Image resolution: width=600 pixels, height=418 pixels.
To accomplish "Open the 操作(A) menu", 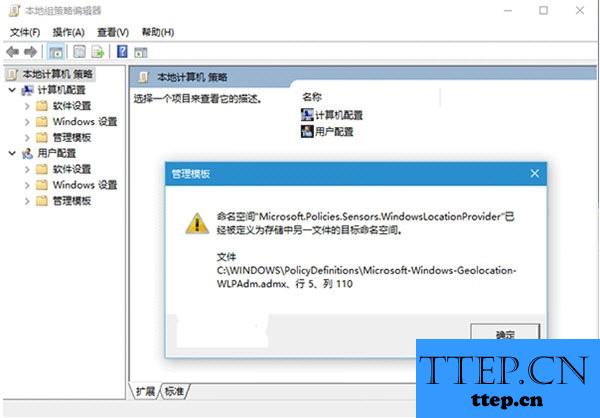I will [68, 32].
